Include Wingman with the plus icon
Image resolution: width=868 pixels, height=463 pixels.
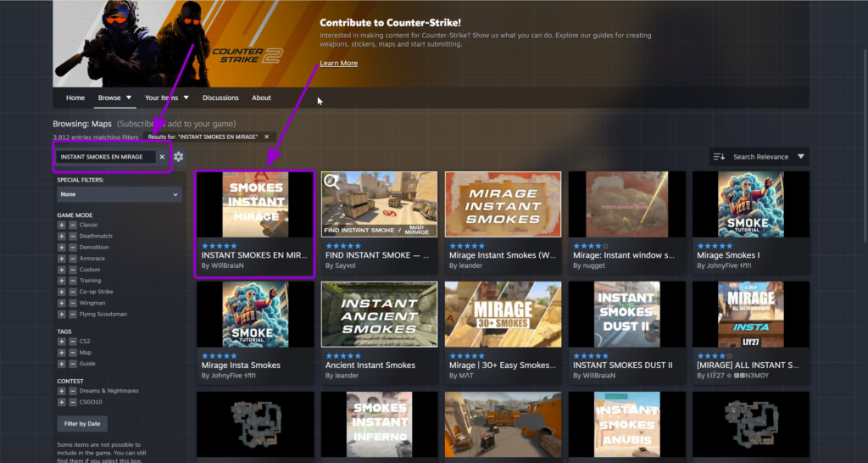61,303
